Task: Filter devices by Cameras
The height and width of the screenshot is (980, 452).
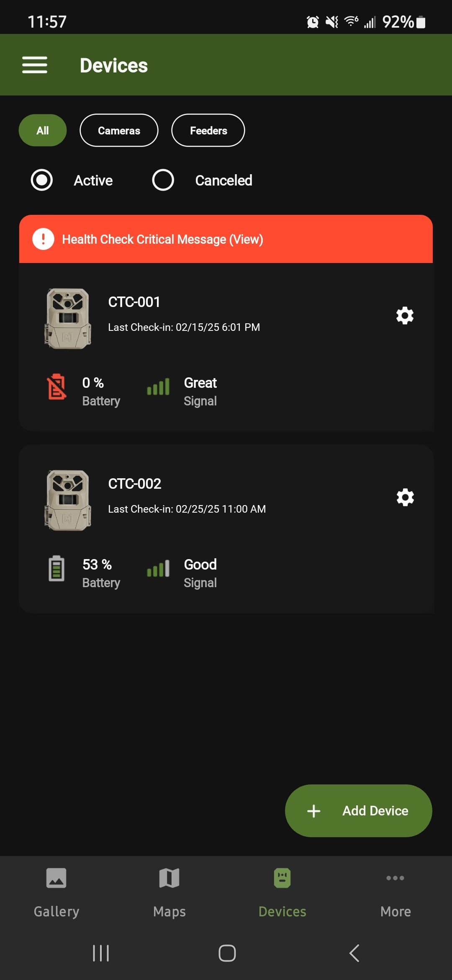Action: 119,130
